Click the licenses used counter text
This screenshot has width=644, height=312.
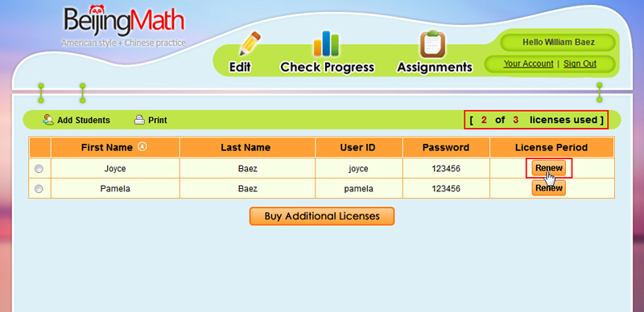536,120
